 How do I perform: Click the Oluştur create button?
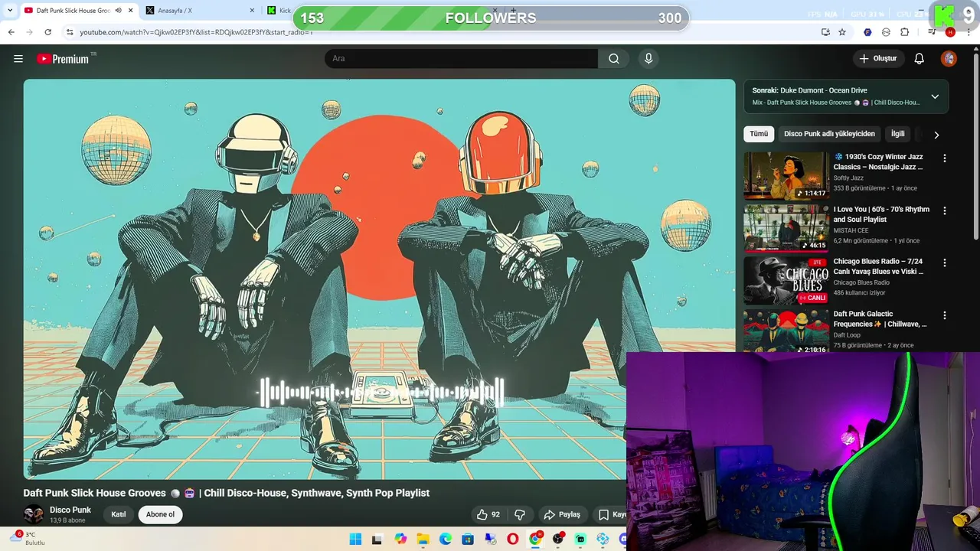(x=877, y=59)
